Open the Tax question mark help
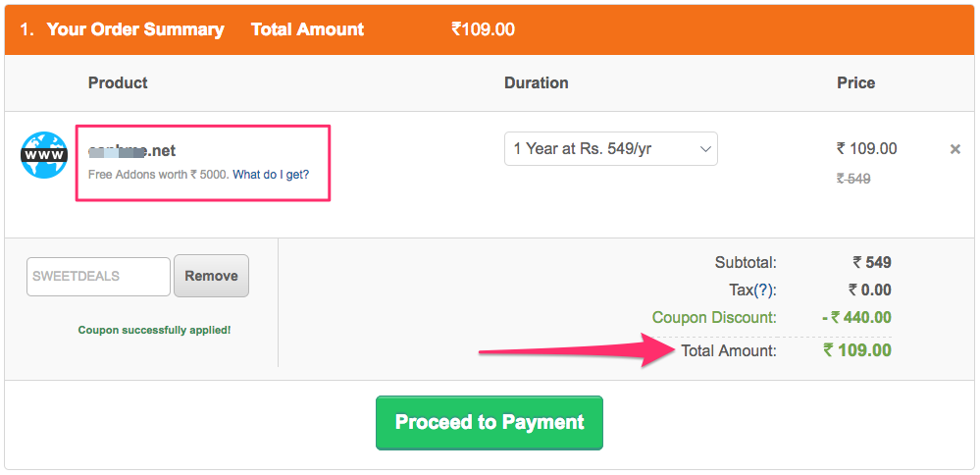The height and width of the screenshot is (475, 980). pyautogui.click(x=764, y=290)
